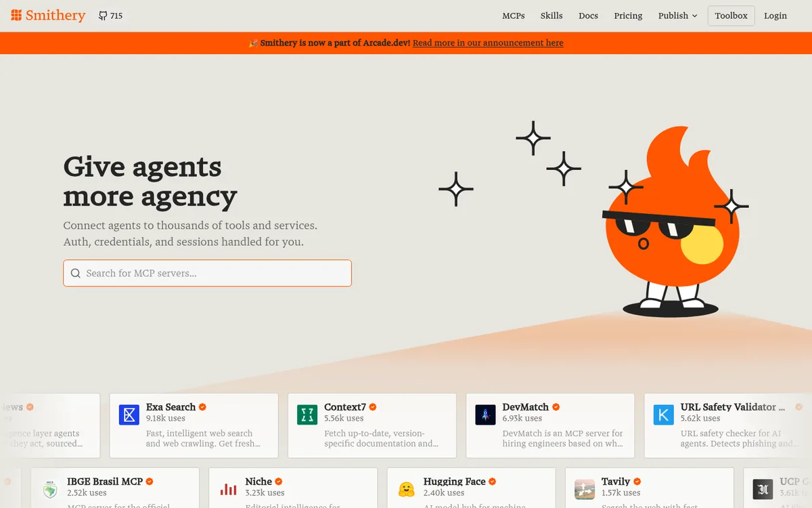Click the Exa Search logo icon

(x=129, y=415)
